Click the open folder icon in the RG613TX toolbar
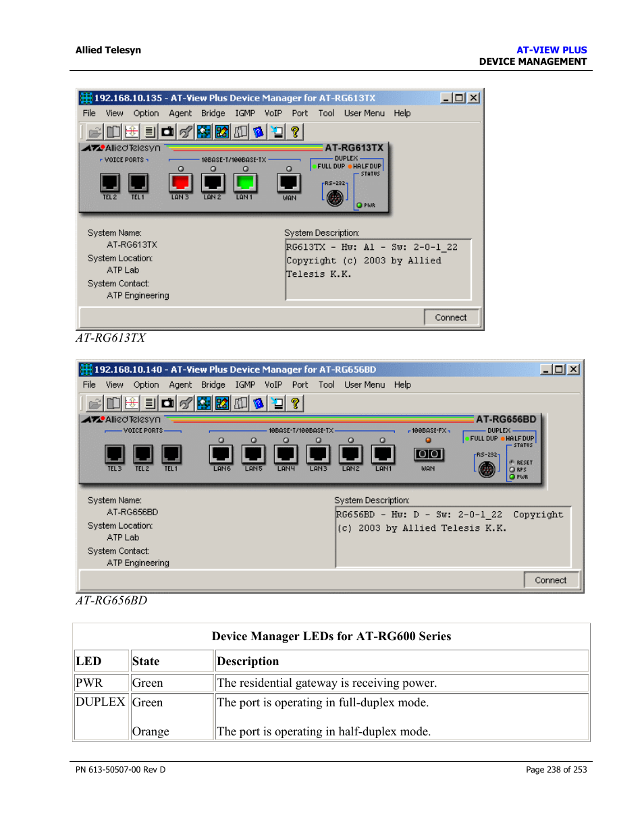The image size is (644, 834). tap(95, 132)
